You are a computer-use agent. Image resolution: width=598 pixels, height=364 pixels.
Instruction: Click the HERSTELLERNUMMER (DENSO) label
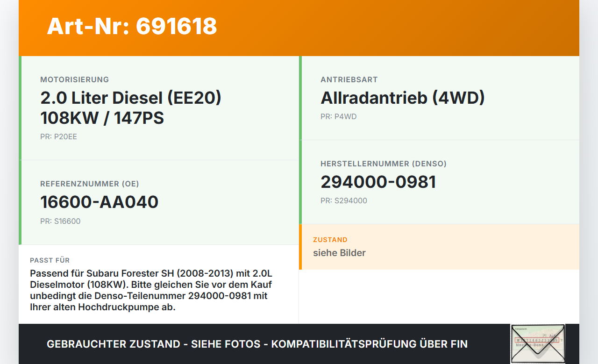coord(384,164)
